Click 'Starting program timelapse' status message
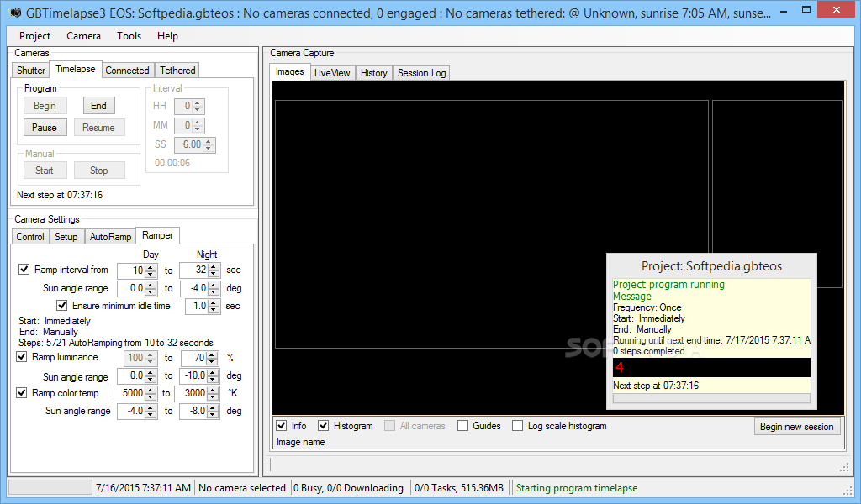This screenshot has height=504, width=861. tap(577, 488)
